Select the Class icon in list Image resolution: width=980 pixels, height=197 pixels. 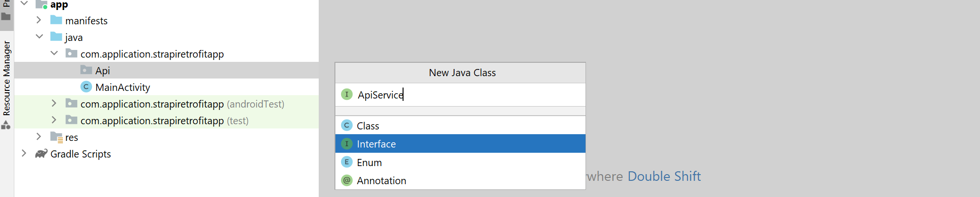click(347, 126)
